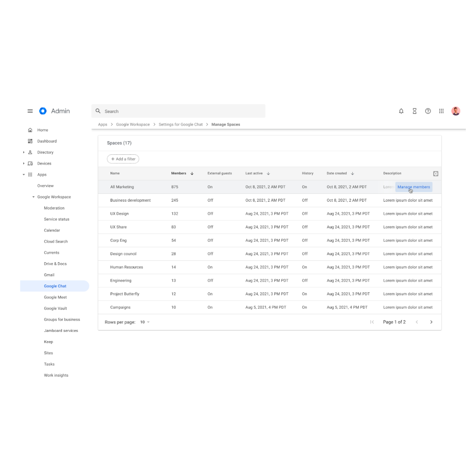The width and height of the screenshot is (476, 476).
Task: Click the Devices icon in sidebar
Action: 30,163
